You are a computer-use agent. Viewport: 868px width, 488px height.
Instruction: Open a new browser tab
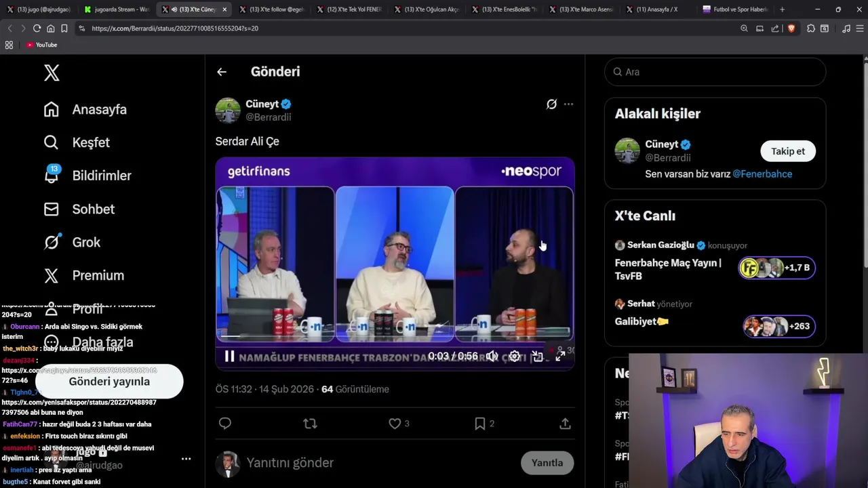(x=782, y=9)
